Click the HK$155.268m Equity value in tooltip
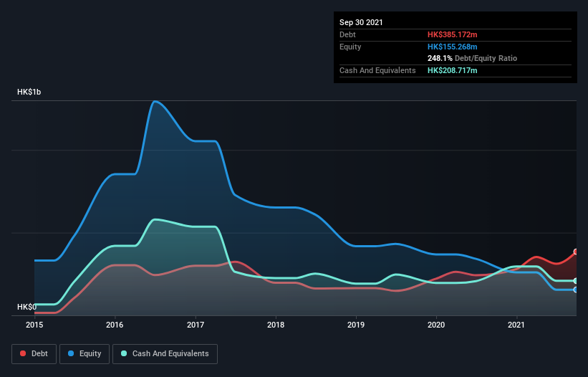 click(452, 47)
